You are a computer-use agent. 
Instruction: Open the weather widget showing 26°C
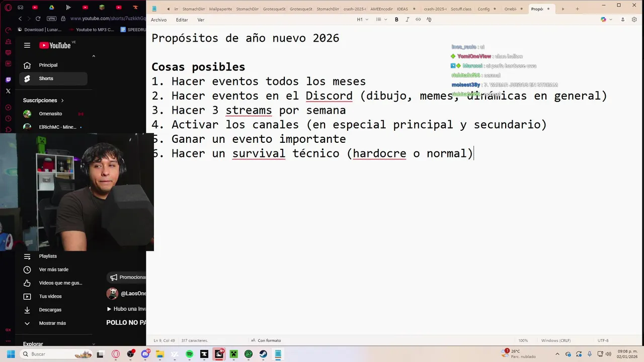[519, 354]
